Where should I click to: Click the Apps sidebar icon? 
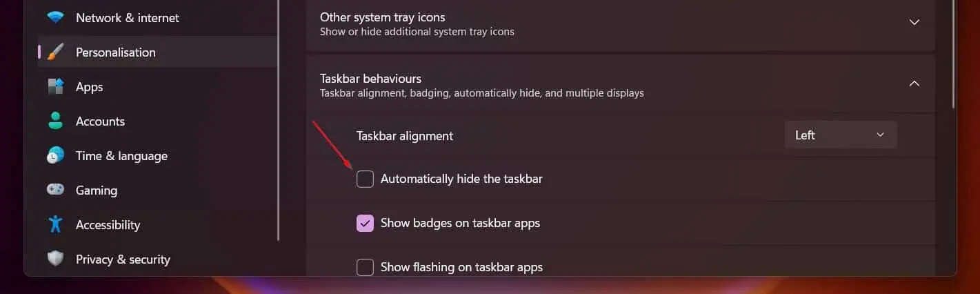coord(56,87)
